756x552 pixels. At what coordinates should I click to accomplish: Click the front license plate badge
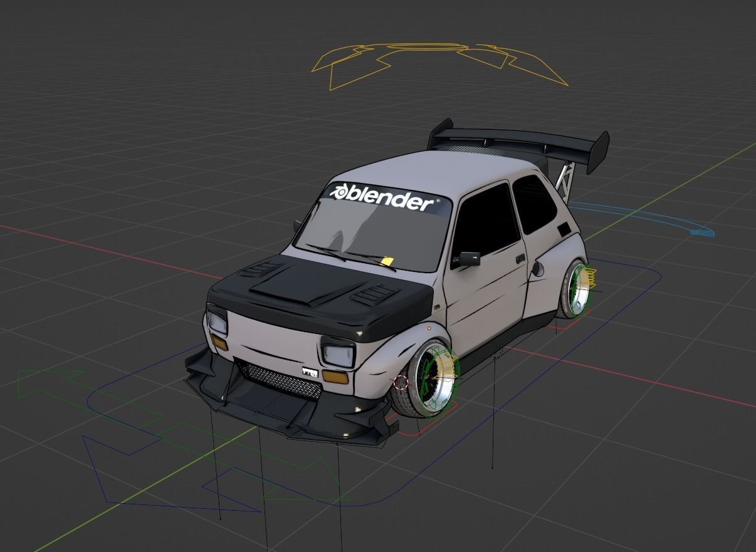pyautogui.click(x=310, y=372)
